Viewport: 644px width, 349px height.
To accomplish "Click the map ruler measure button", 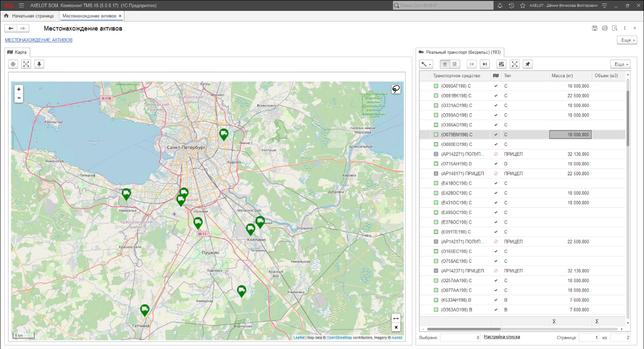I will (x=396, y=318).
